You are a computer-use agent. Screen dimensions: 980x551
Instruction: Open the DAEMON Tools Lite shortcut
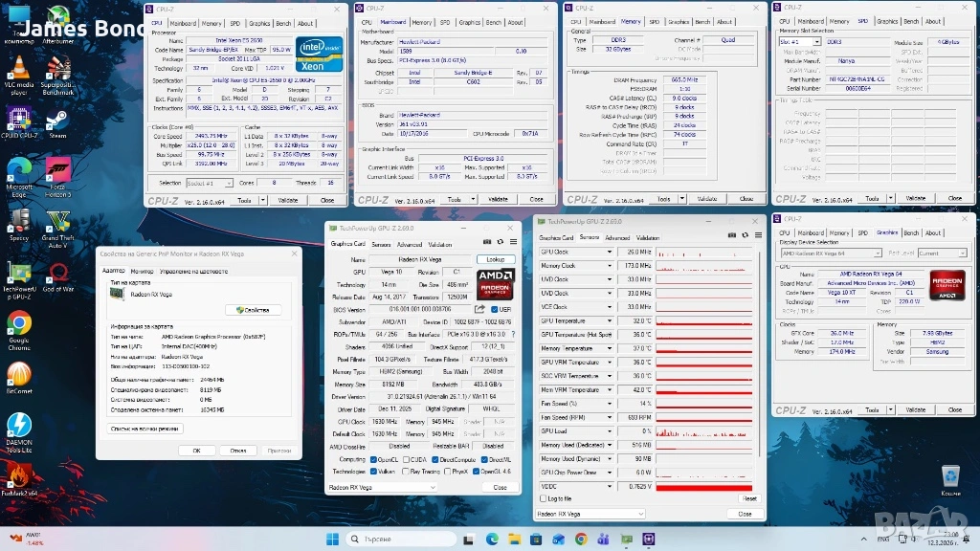[x=18, y=426]
